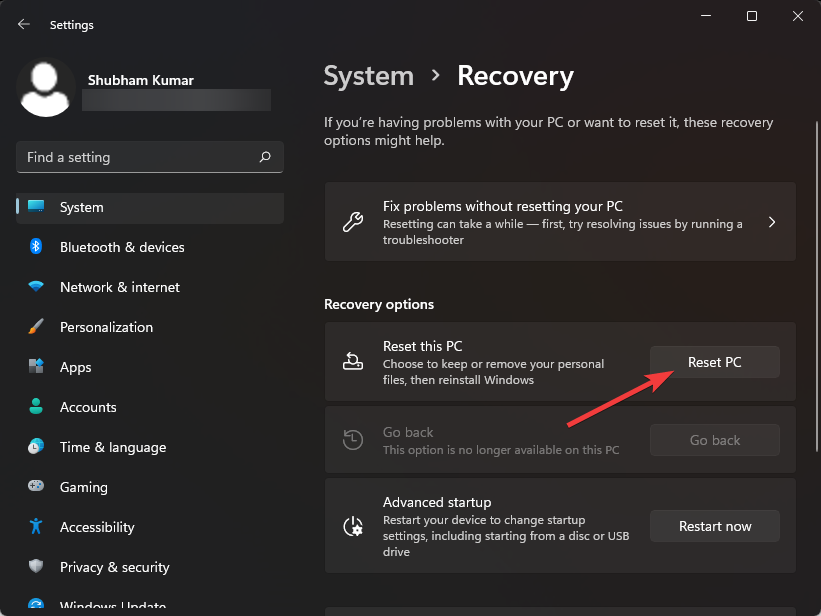
Task: Open Accessibility settings
Action: 150,527
